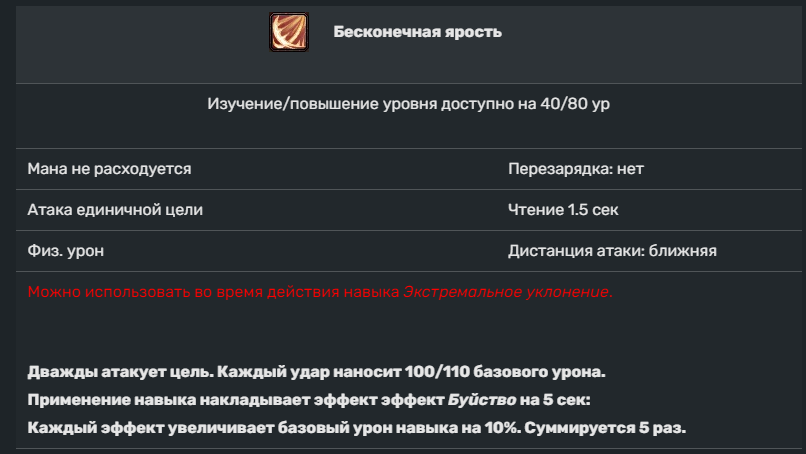
Task: Select the 'Перезарядка: нет' cell
Action: point(575,169)
